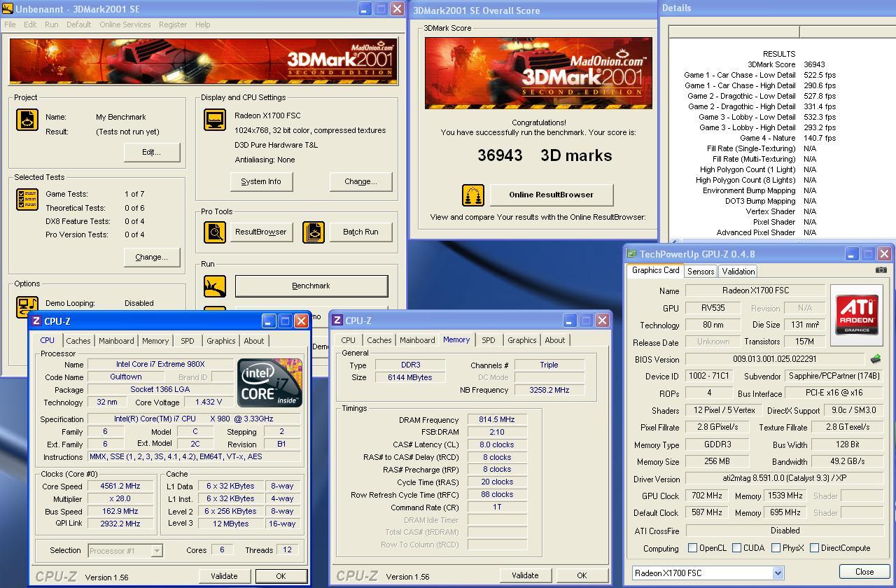This screenshot has height=588, width=896.
Task: Click the ResultBrowser button in Pro Tools
Action: tap(261, 232)
